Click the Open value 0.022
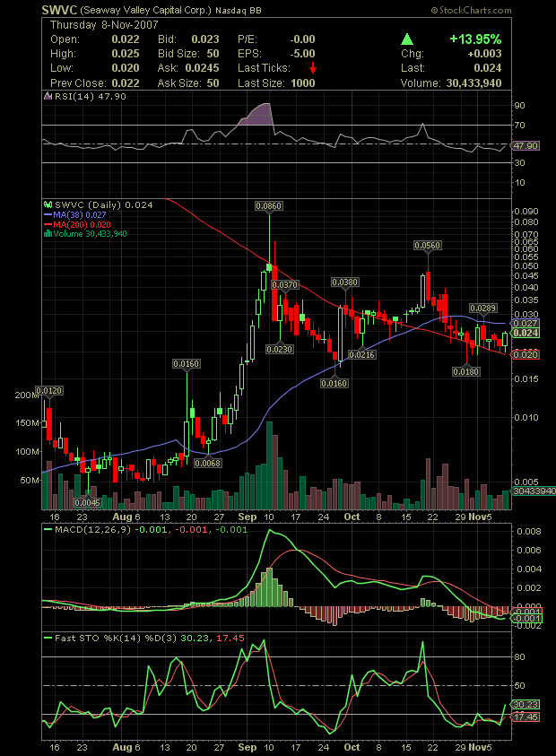Image resolution: width=556 pixels, height=756 pixels. 126,39
